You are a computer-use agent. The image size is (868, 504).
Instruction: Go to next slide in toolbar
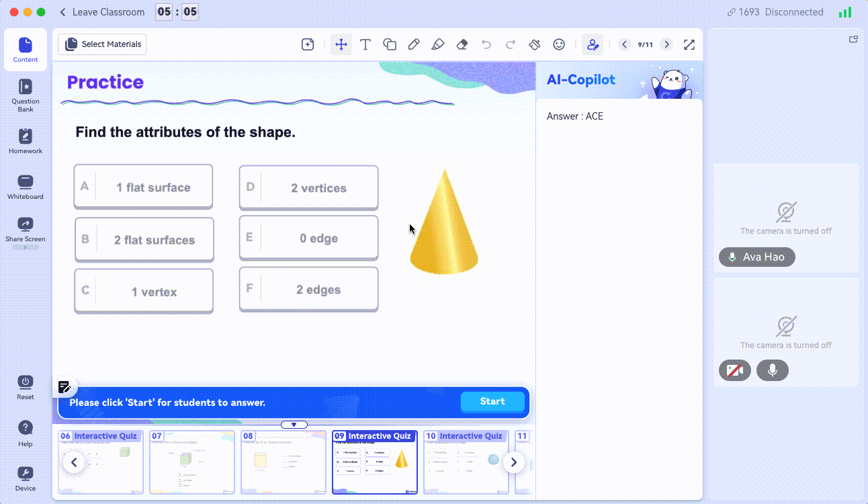point(666,44)
